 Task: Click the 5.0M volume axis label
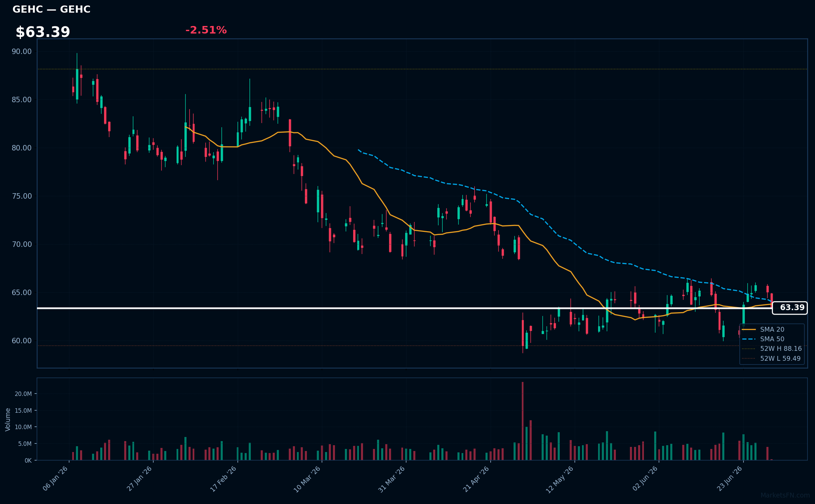coord(25,444)
